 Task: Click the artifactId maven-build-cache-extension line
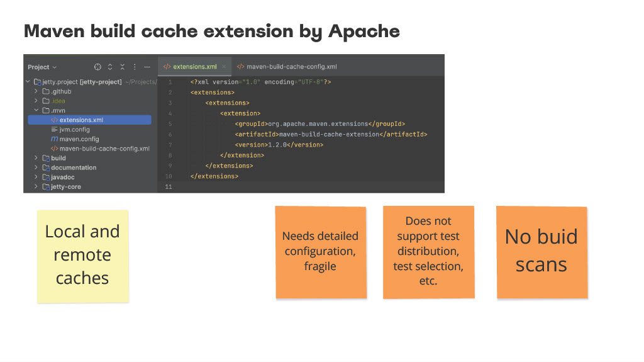(331, 134)
